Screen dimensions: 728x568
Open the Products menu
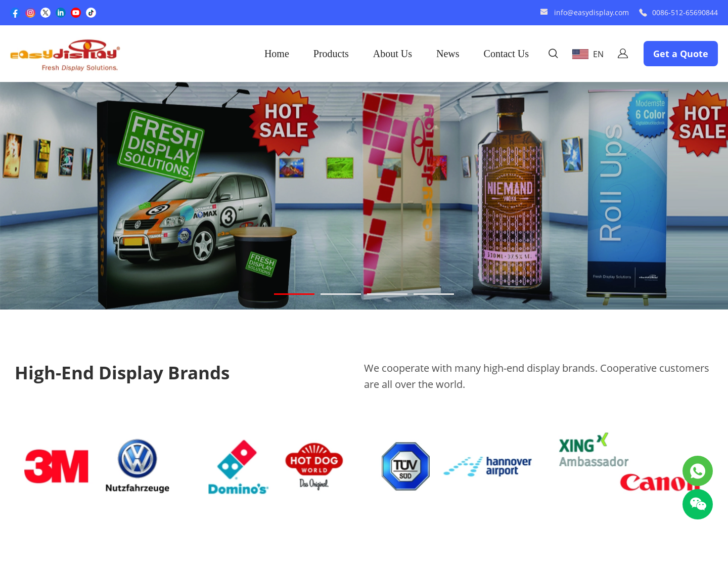pyautogui.click(x=331, y=54)
